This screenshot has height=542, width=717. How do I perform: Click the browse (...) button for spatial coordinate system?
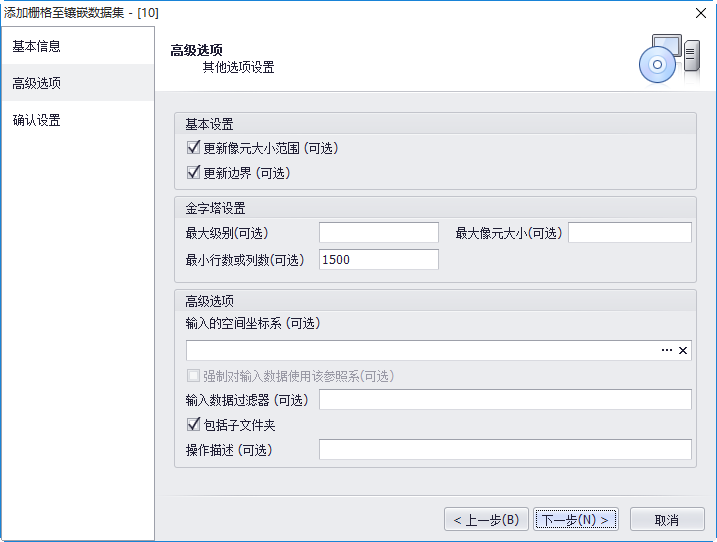coord(667,351)
